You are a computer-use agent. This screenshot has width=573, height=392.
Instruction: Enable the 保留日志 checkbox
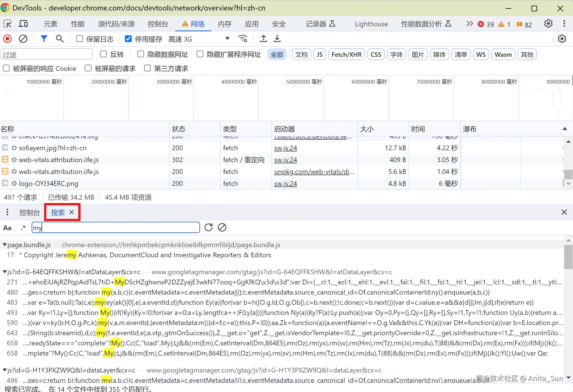point(80,39)
